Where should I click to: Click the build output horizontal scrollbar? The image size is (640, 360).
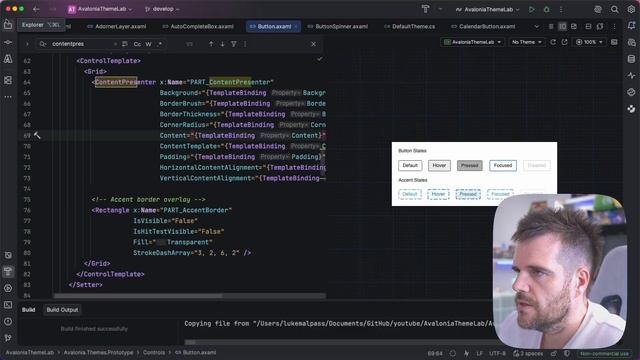click(x=190, y=342)
